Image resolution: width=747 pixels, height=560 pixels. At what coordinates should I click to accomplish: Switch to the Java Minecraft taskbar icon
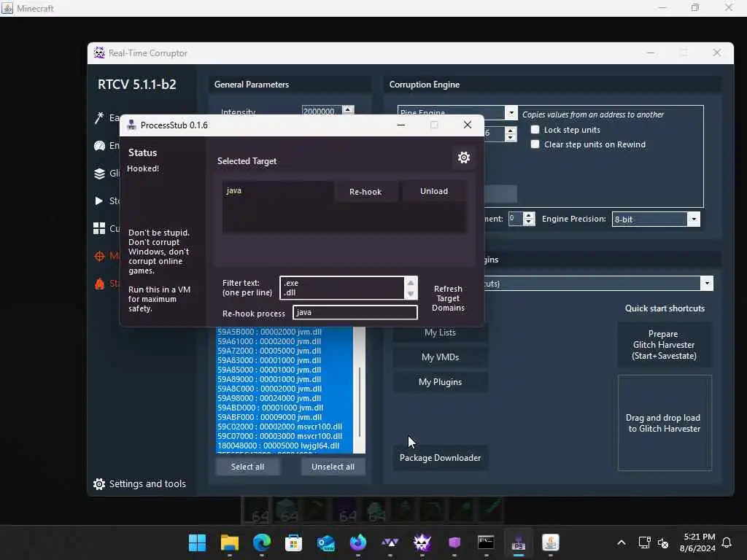tap(550, 542)
